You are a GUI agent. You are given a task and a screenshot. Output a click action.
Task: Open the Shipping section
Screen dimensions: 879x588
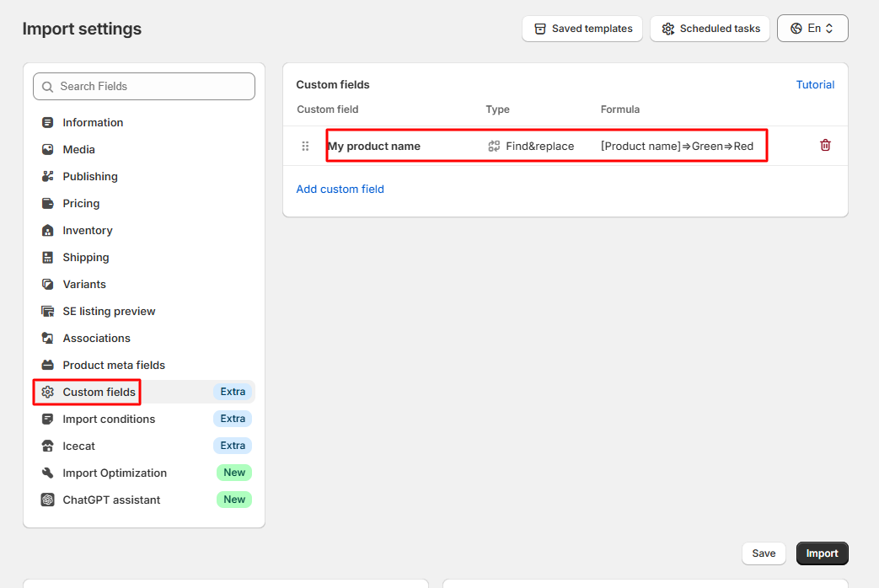(144, 257)
